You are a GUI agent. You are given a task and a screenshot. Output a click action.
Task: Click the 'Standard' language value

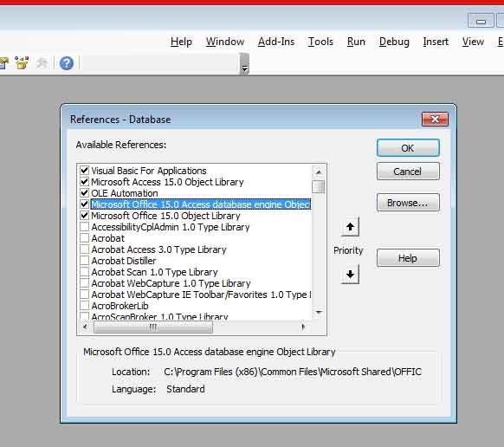coord(185,389)
